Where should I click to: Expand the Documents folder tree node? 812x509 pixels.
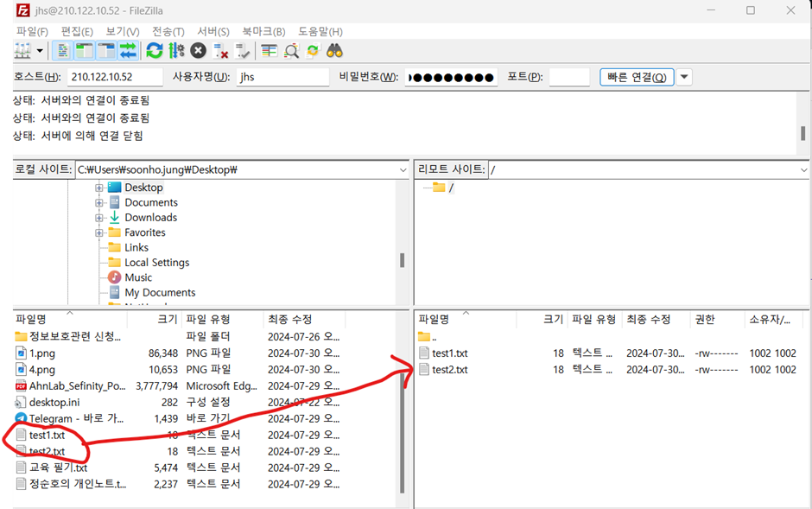(99, 203)
